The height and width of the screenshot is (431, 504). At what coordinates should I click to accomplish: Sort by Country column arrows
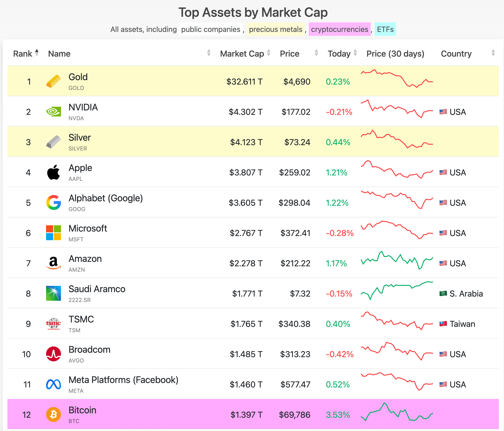pos(493,53)
